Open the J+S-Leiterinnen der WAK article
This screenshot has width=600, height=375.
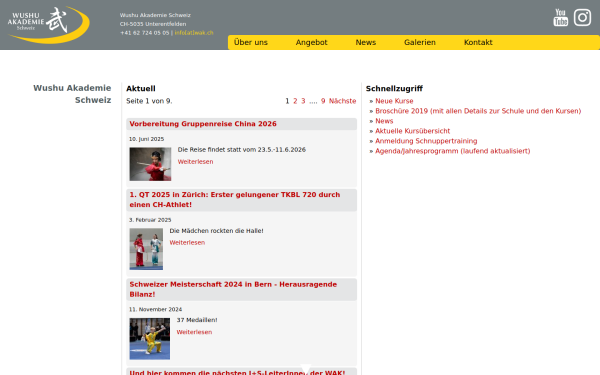coord(237,372)
